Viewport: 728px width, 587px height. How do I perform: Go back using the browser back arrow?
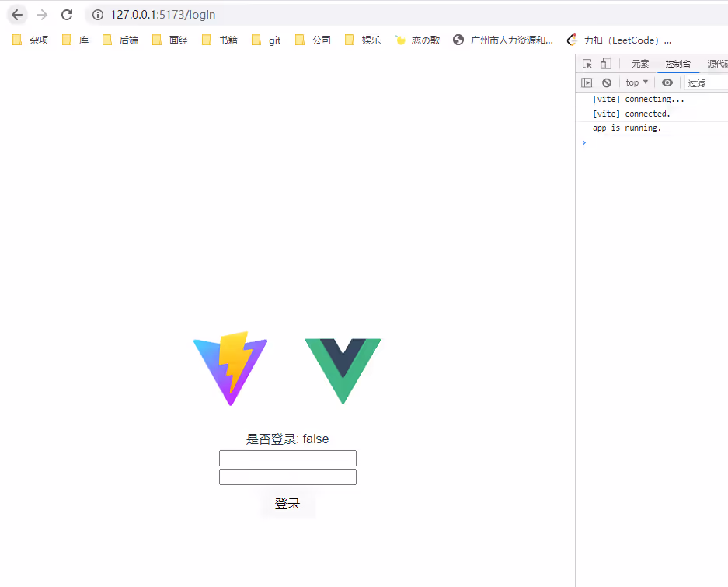17,15
